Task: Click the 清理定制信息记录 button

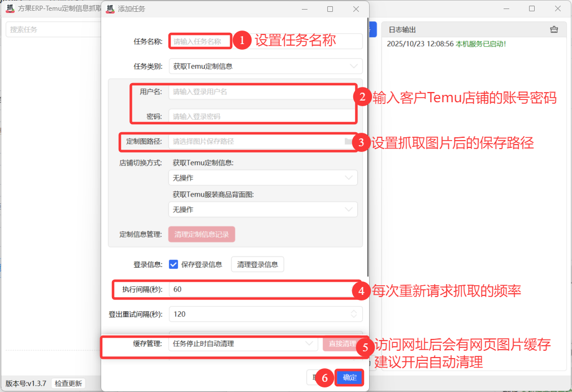Action: pyautogui.click(x=201, y=234)
